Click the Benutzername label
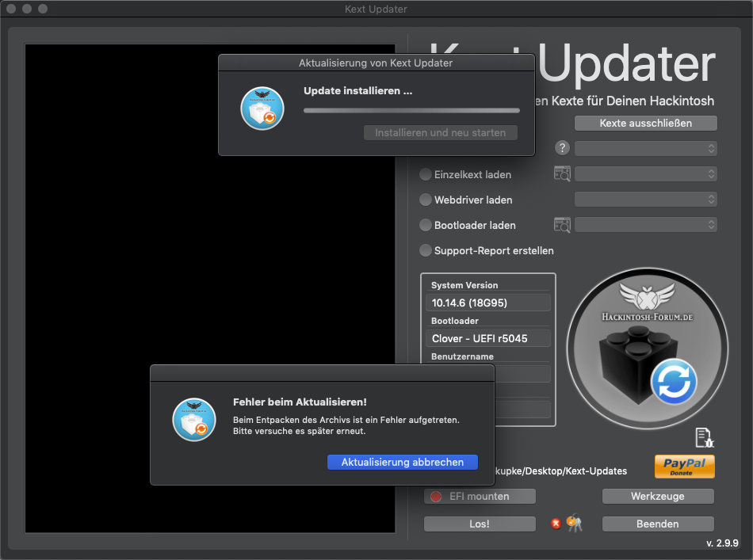 coord(462,356)
